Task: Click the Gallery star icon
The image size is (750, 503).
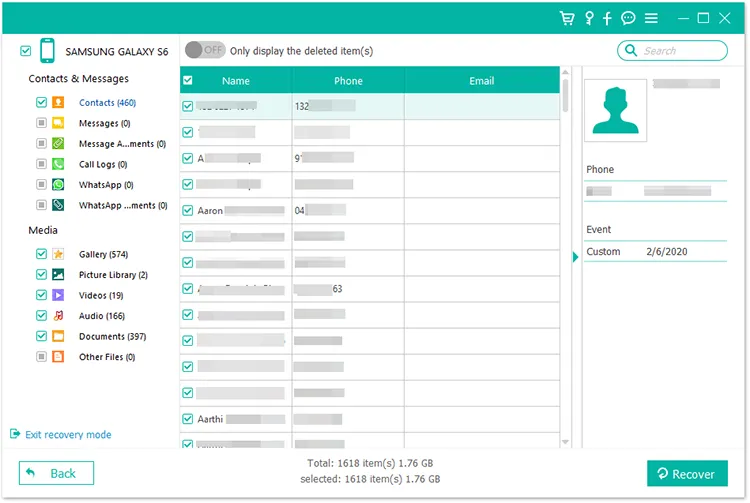Action: tap(58, 254)
